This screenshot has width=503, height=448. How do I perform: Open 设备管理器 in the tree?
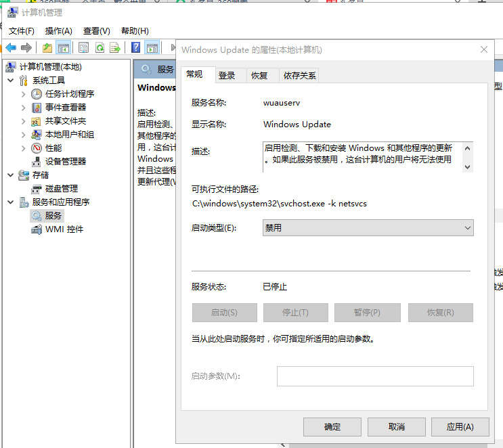click(66, 161)
